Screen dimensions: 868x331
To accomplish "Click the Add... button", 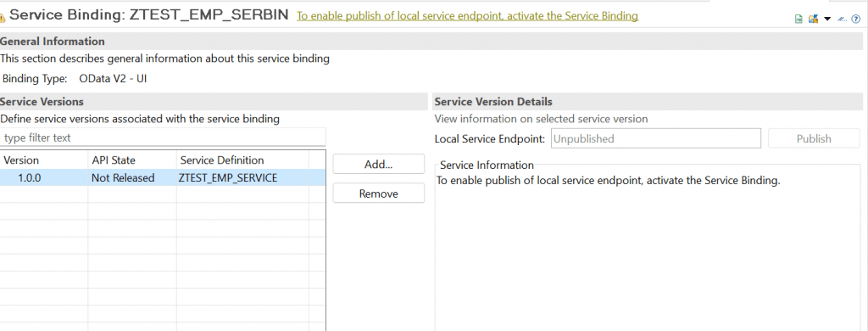I will point(379,164).
